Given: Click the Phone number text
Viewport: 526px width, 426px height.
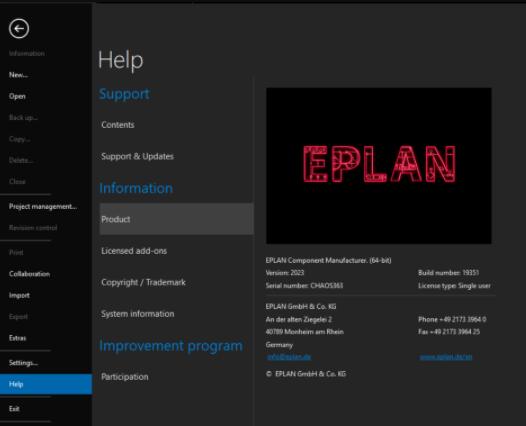Looking at the screenshot, I should click(452, 319).
